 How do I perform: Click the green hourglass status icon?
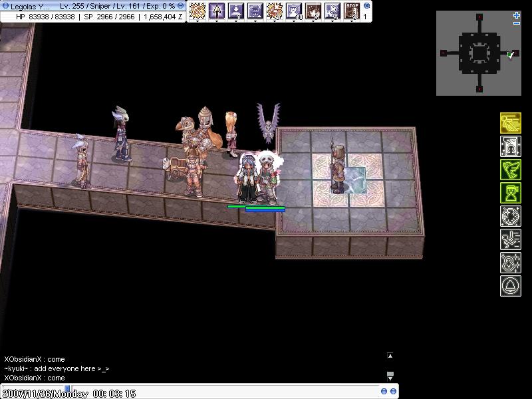pos(510,193)
